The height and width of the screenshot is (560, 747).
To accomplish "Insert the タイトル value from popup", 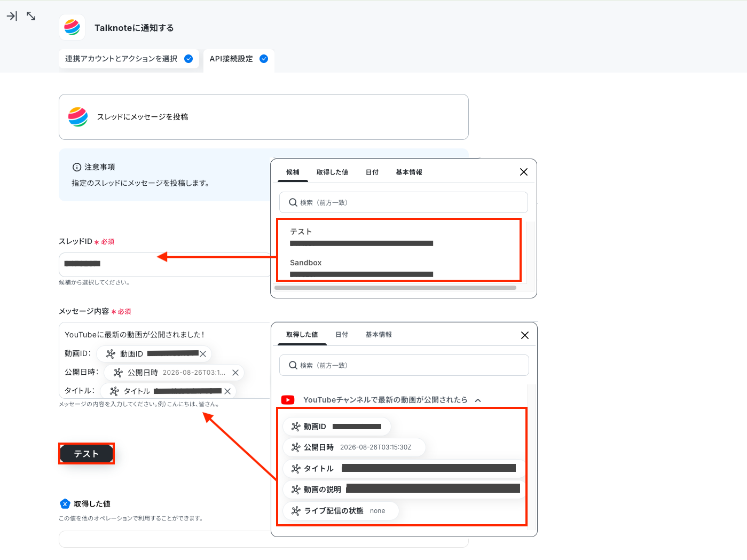I will [404, 468].
